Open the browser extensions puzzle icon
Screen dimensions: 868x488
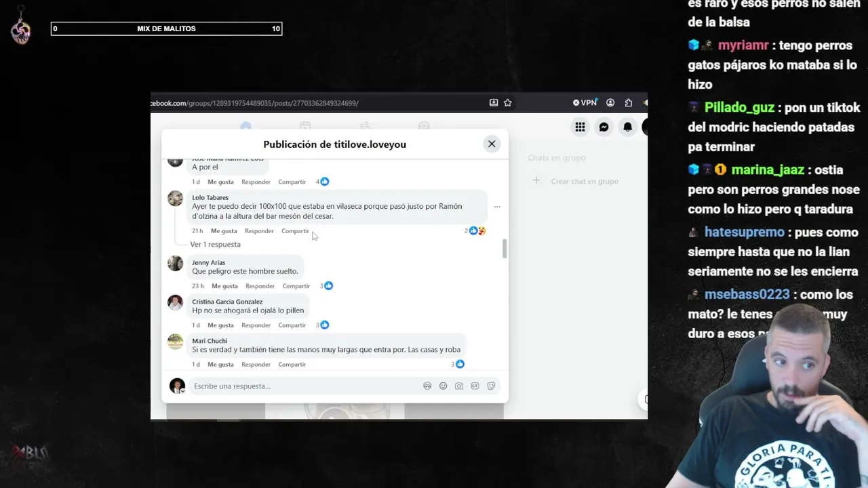629,103
